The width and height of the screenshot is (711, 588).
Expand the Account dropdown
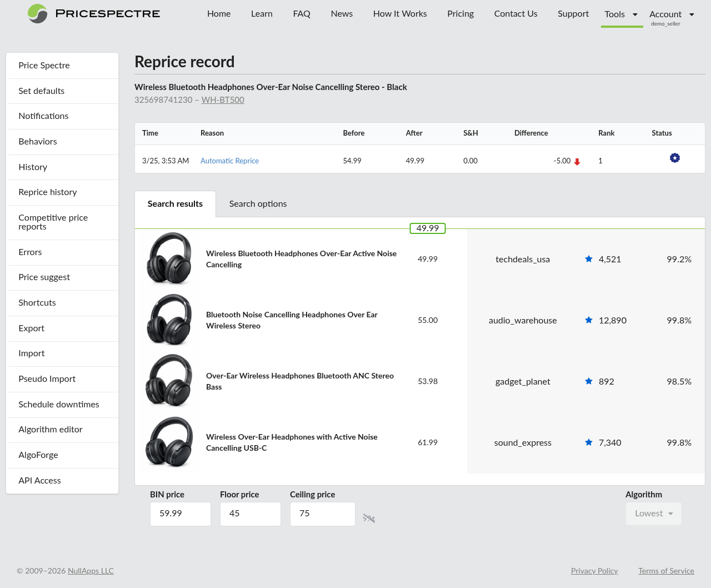[x=672, y=14]
